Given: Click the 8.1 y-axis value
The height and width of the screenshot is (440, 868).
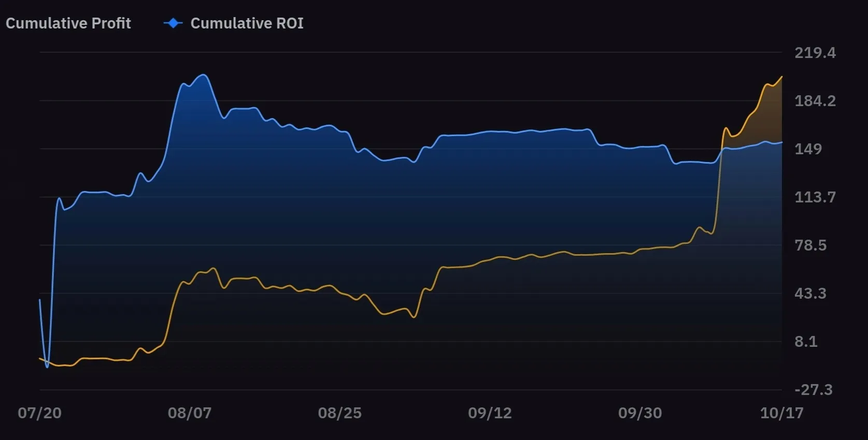Looking at the screenshot, I should 806,342.
